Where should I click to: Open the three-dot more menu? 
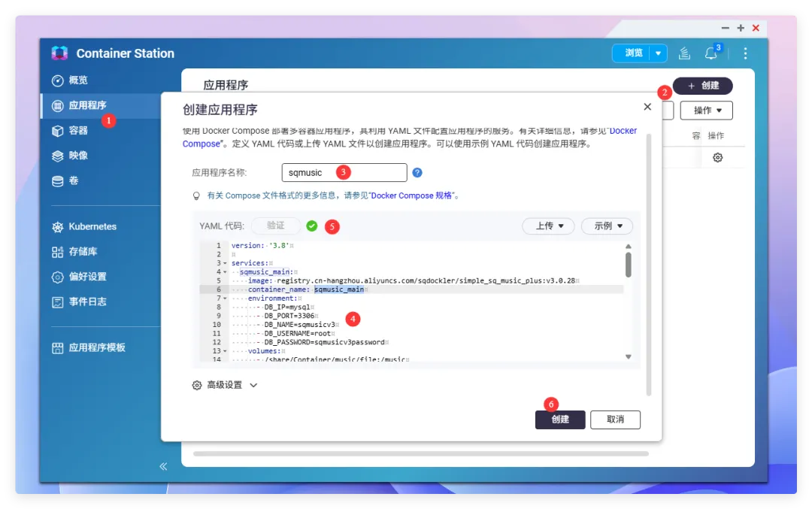point(745,53)
